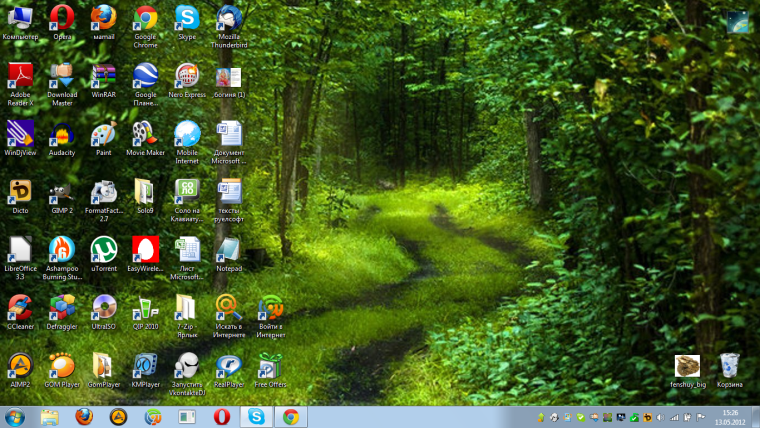Screen dimensions: 760x428
Task: Open Windows Explorer from the taskbar
Action: tap(50, 417)
